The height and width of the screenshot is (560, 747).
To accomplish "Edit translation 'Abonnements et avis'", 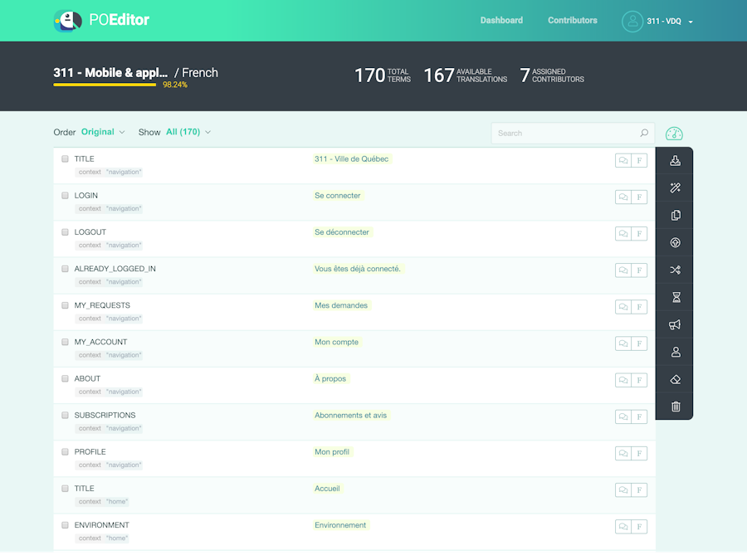I will 351,416.
